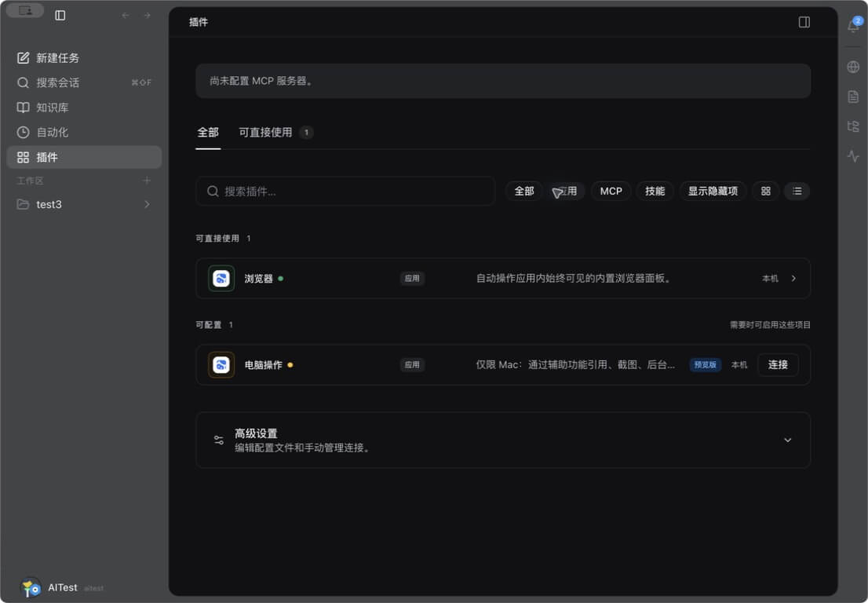Open the file tree icon
The height and width of the screenshot is (603, 868).
point(854,126)
